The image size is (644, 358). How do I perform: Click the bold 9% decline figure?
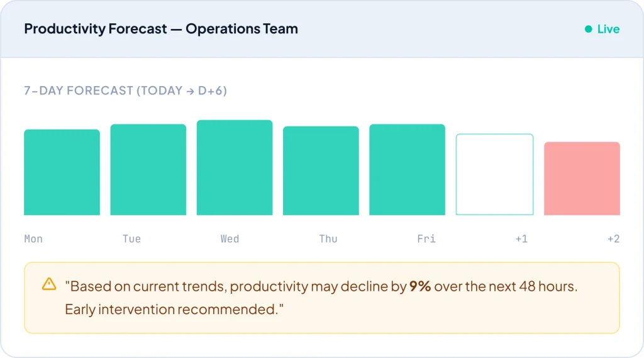[420, 287]
